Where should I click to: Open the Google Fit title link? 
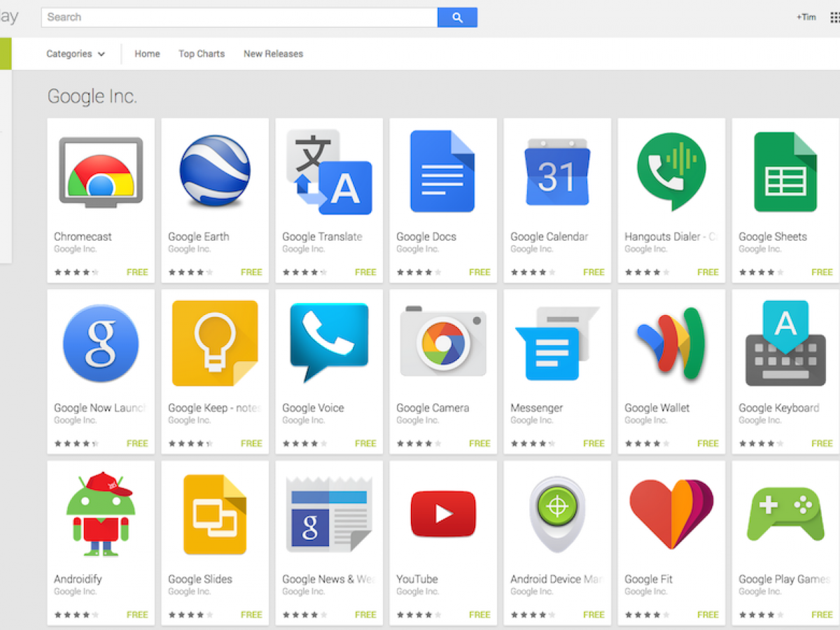(x=648, y=579)
